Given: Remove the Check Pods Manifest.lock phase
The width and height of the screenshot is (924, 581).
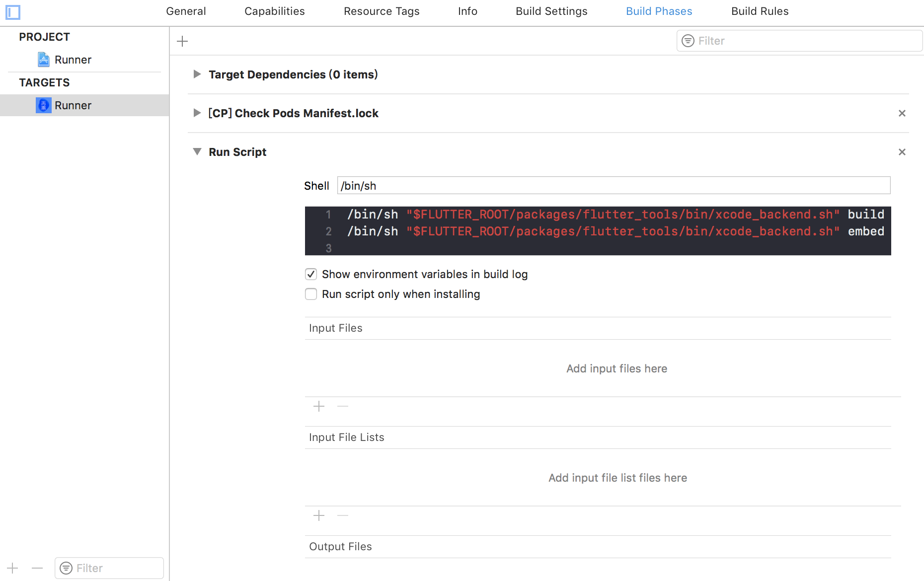Looking at the screenshot, I should pos(902,113).
